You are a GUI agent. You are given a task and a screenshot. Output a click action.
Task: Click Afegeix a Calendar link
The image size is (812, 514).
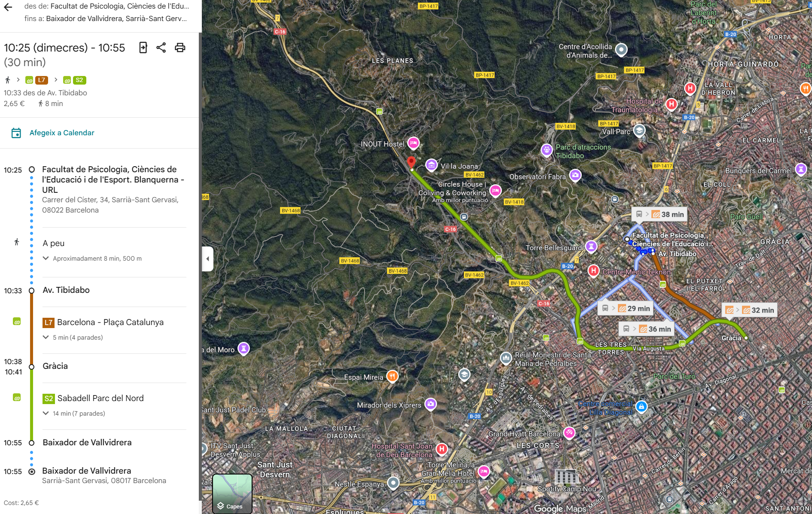[x=62, y=133]
